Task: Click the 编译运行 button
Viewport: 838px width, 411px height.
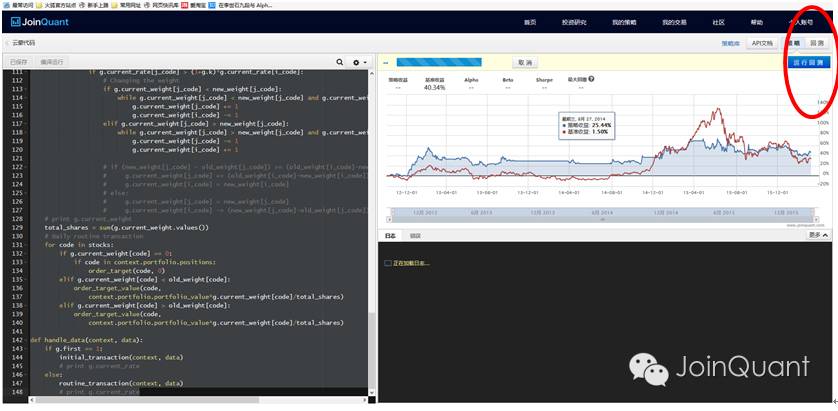Action: point(52,62)
